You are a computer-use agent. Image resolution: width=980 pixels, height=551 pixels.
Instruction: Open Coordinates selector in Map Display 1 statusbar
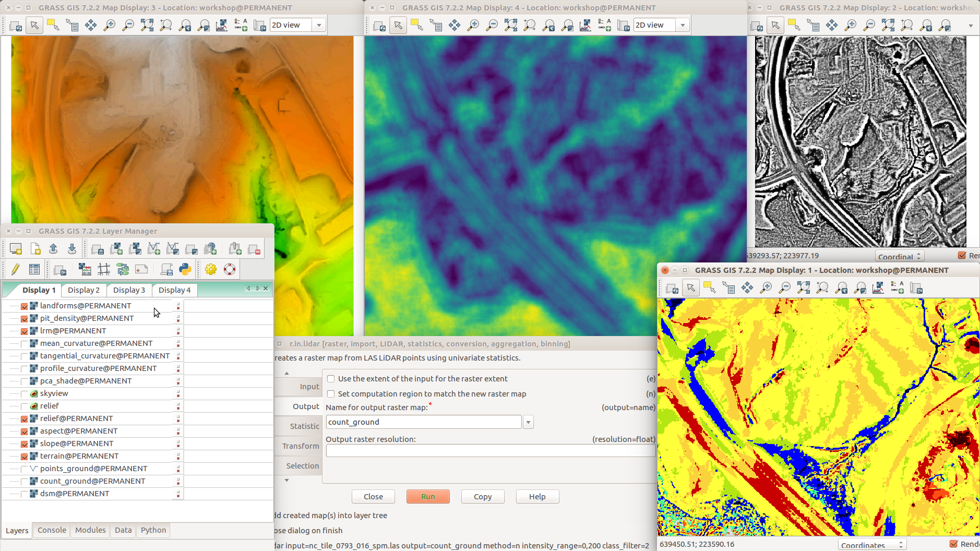[x=873, y=545]
